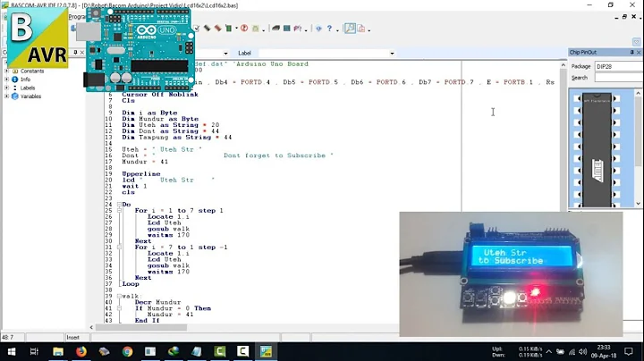Open the Label combo box dropdown

(392, 54)
